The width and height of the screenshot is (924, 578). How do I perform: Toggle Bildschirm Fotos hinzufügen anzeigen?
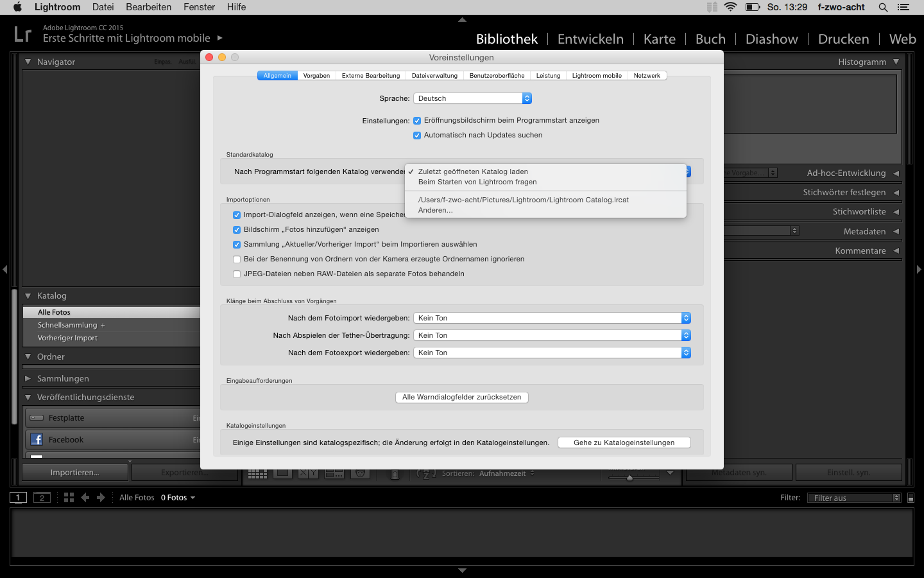[x=237, y=230]
